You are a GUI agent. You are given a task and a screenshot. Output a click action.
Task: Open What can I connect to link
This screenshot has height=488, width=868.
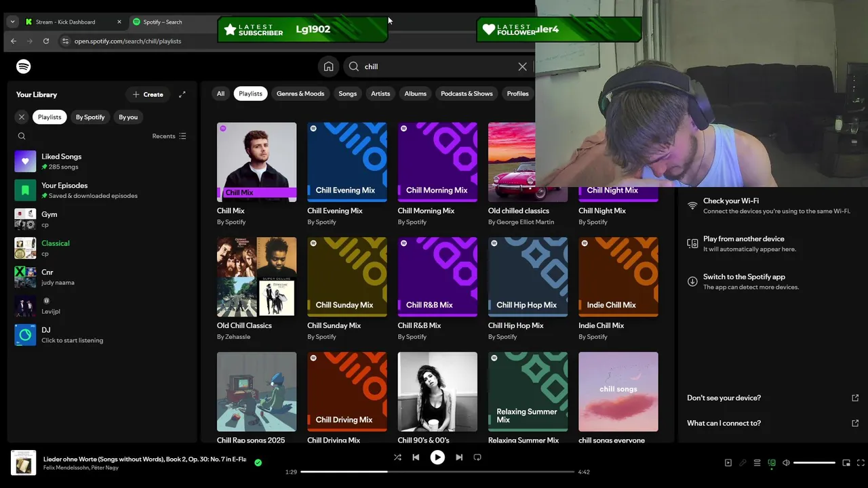click(773, 423)
